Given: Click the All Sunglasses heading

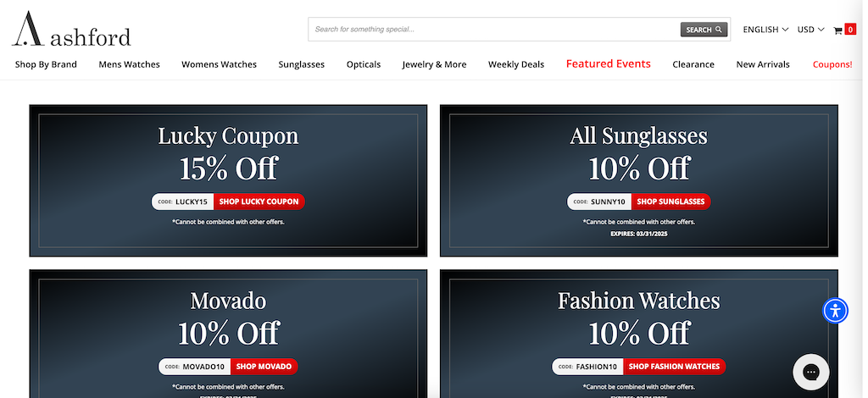Looking at the screenshot, I should pos(639,136).
